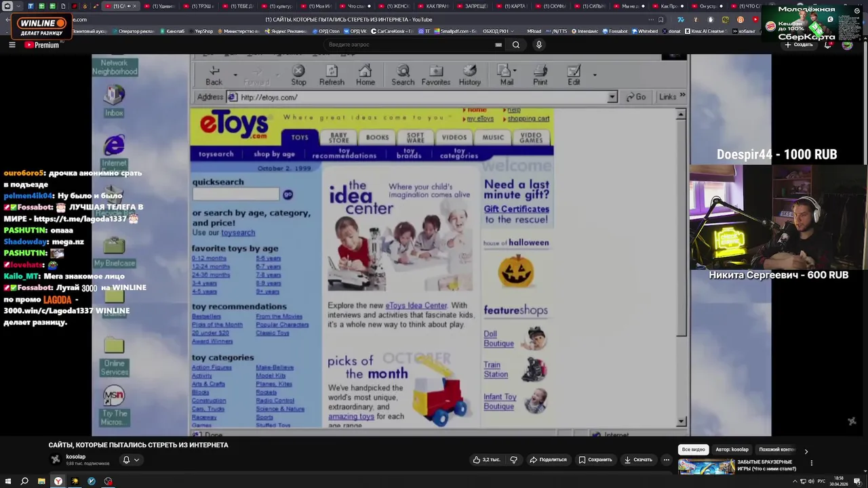
Task: Click the Stop icon in the video's browser
Action: click(x=298, y=75)
